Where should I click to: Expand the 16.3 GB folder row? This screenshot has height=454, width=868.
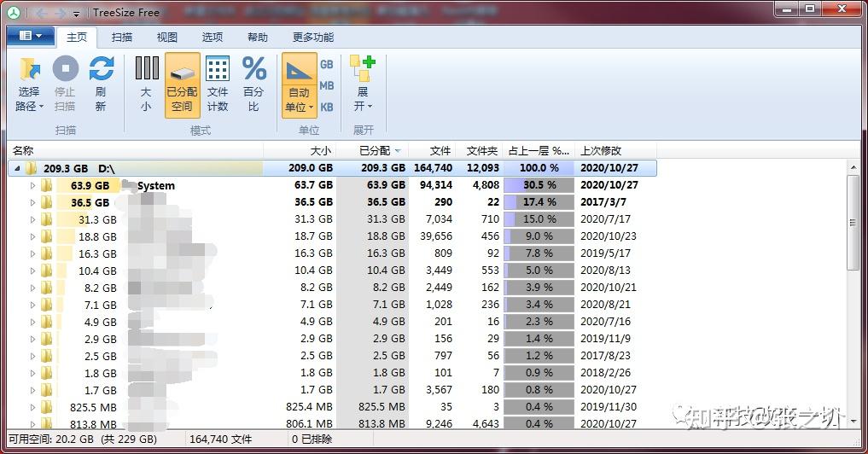click(x=32, y=254)
